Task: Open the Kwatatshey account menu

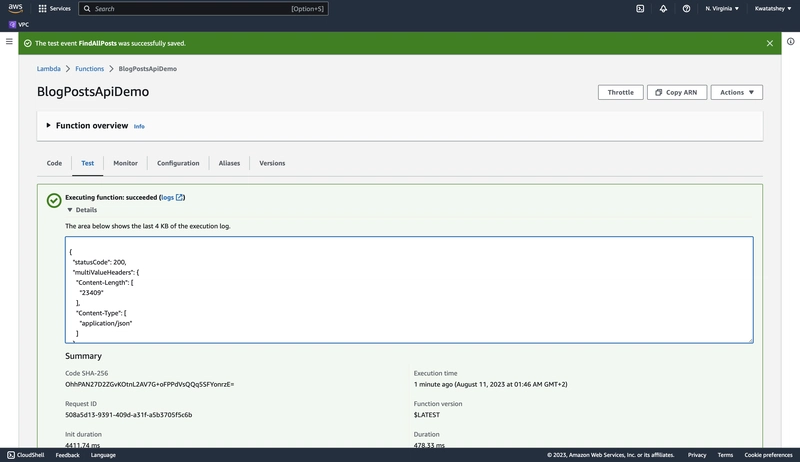Action: (773, 8)
